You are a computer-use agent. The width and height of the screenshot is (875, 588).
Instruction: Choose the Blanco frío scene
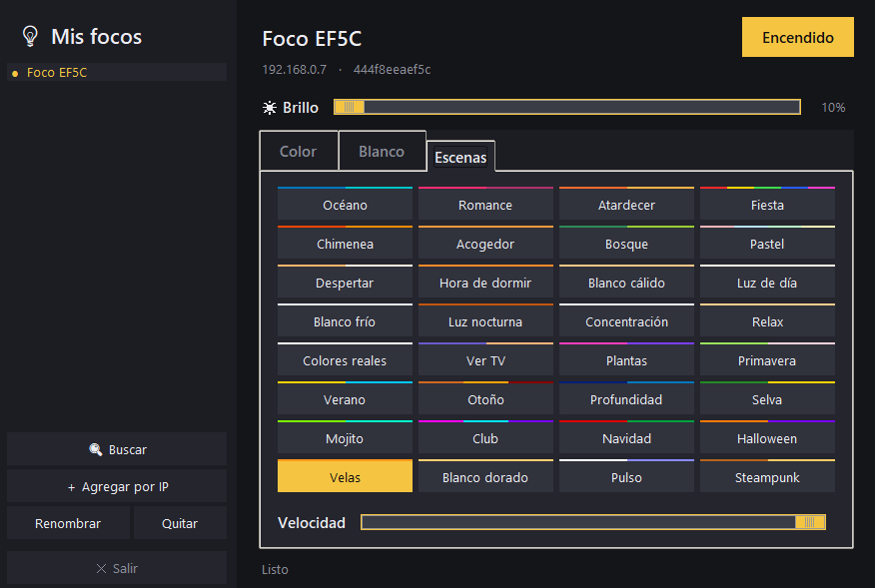345,320
